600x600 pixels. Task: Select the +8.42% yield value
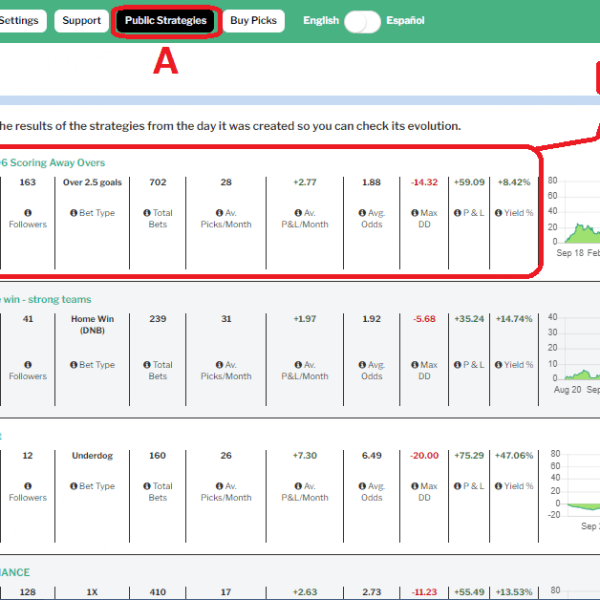(x=514, y=182)
